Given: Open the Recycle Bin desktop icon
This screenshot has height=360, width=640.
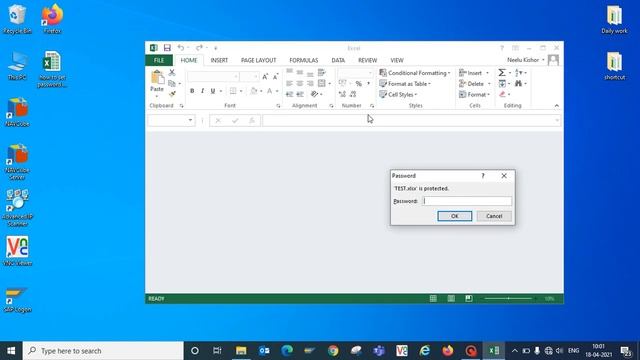Looking at the screenshot, I should click(x=17, y=19).
